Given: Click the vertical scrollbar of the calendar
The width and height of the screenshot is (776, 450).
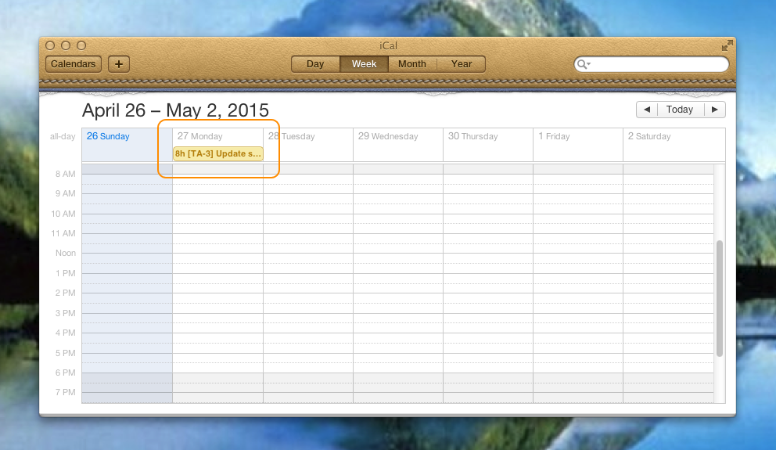Looking at the screenshot, I should tap(720, 298).
